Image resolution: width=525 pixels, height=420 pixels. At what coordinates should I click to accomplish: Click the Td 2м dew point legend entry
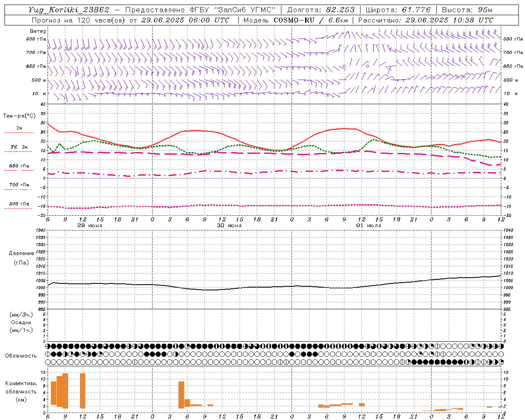pos(19,147)
